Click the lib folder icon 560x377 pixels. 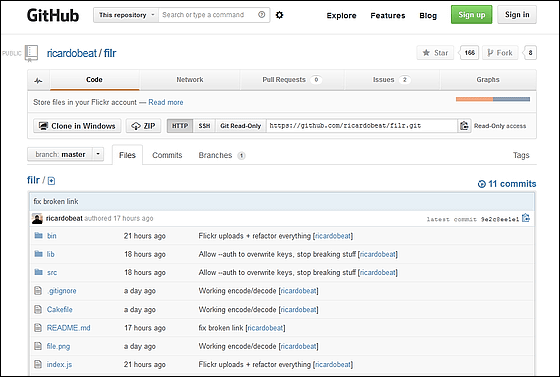click(x=39, y=254)
